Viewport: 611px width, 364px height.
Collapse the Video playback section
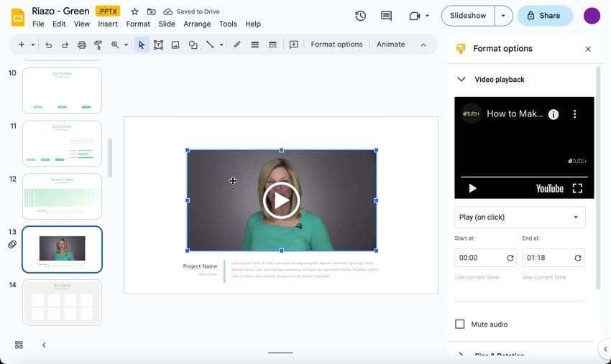461,80
